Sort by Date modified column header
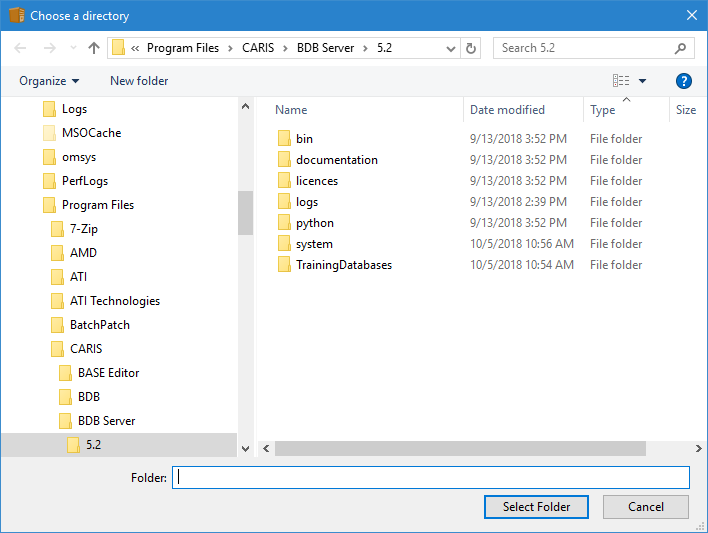This screenshot has width=708, height=533. pos(507,110)
